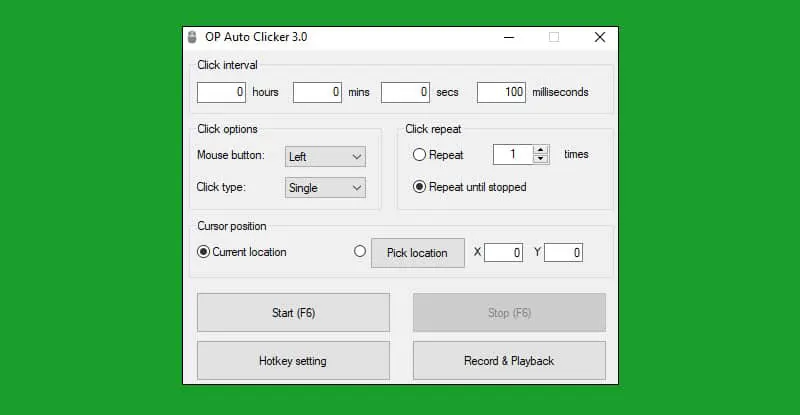Click the OP Auto Clicker mouse icon
This screenshot has width=800, height=415.
pyautogui.click(x=192, y=37)
